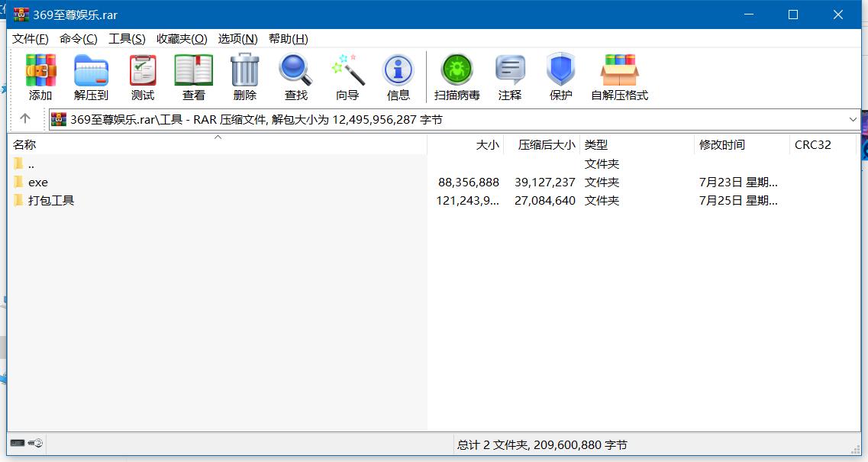Click the 保护 (Protect) shield icon

560,77
